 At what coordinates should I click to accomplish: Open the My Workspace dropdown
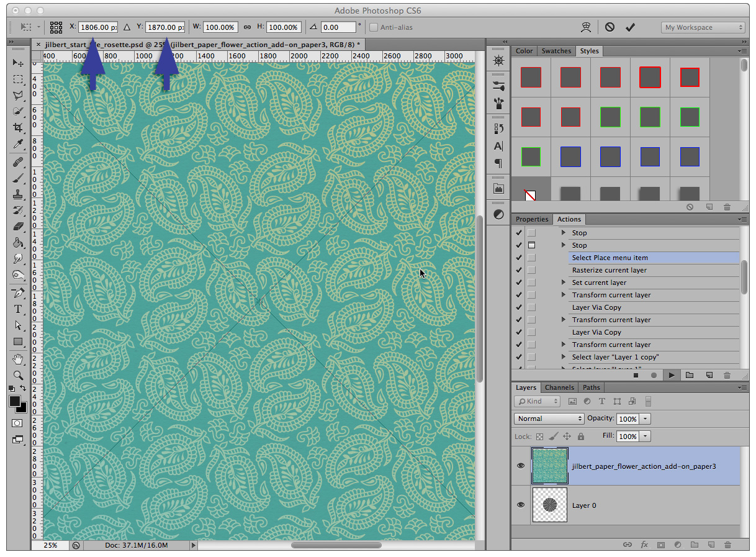coord(703,27)
